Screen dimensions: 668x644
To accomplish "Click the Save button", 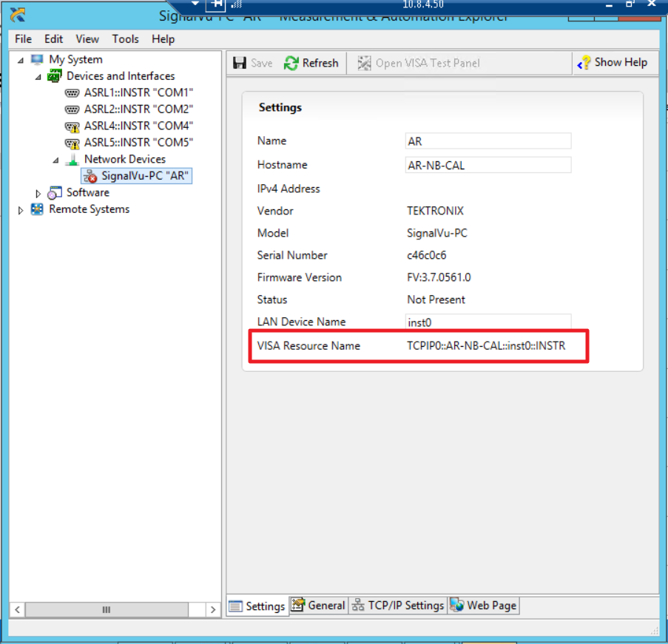I will pos(253,63).
